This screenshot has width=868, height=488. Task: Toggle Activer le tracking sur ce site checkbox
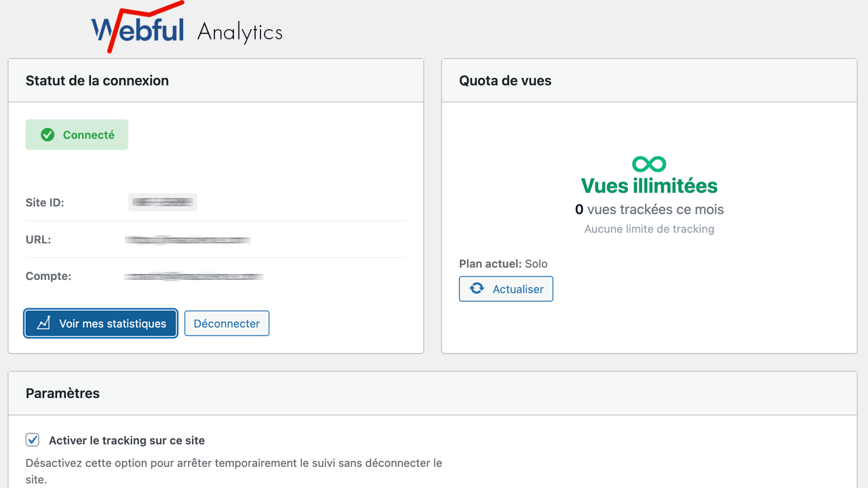pos(33,440)
